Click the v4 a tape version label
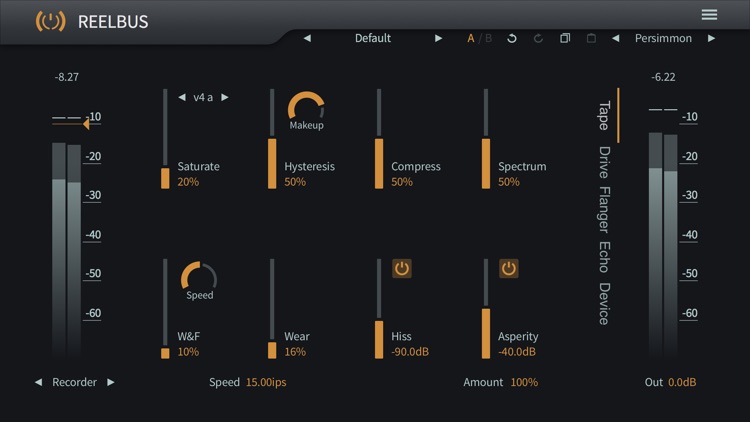 tap(203, 98)
